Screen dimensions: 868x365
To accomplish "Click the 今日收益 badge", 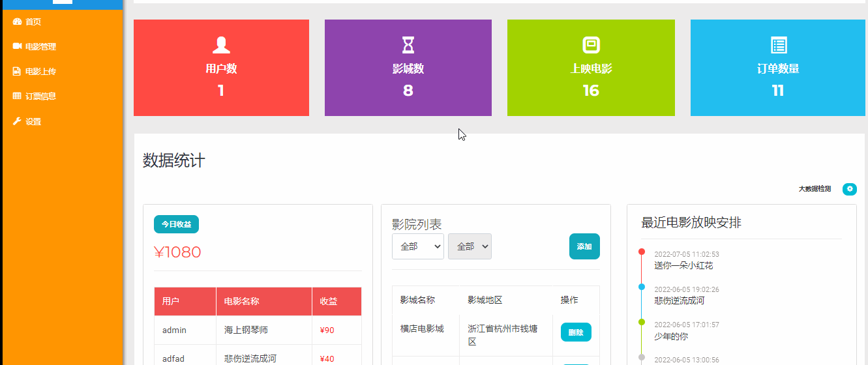I will tap(176, 224).
